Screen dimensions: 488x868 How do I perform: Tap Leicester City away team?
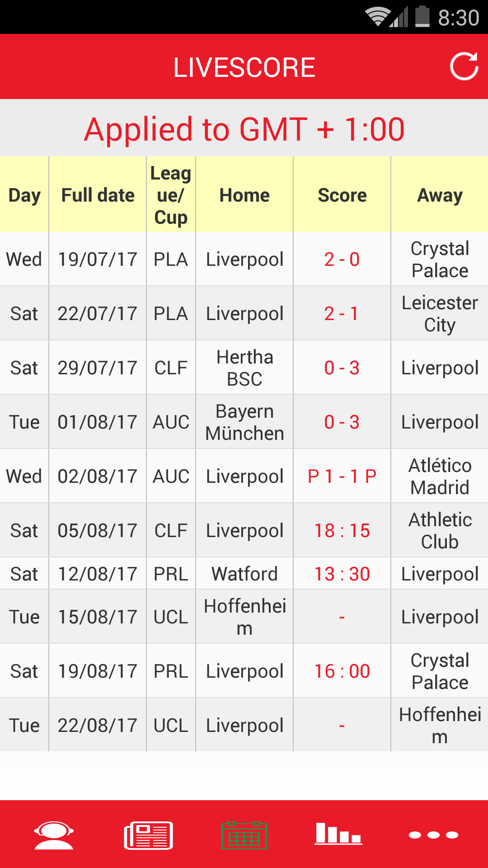point(440,314)
